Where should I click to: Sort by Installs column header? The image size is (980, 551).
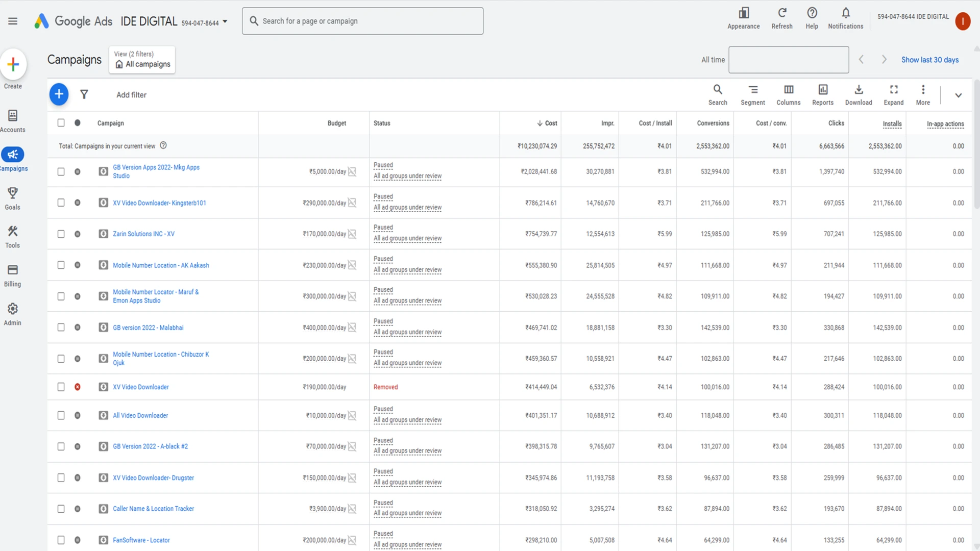click(x=892, y=123)
